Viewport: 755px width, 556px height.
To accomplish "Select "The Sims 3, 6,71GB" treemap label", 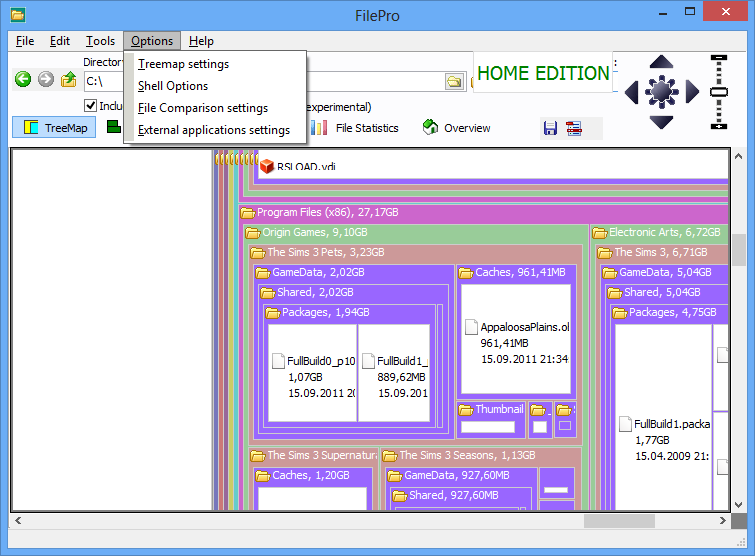I will [x=661, y=252].
